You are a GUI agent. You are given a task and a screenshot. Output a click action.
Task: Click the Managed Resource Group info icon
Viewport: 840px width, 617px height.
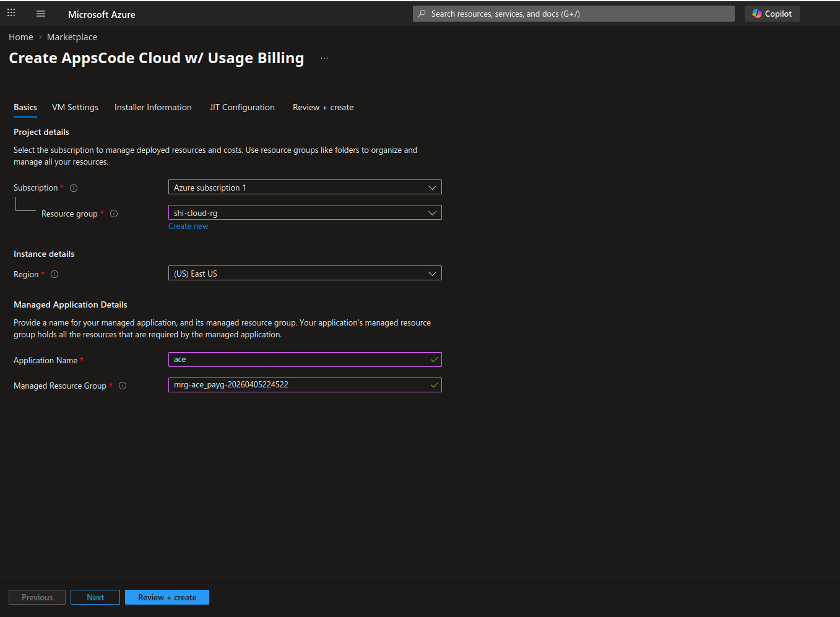pos(123,386)
